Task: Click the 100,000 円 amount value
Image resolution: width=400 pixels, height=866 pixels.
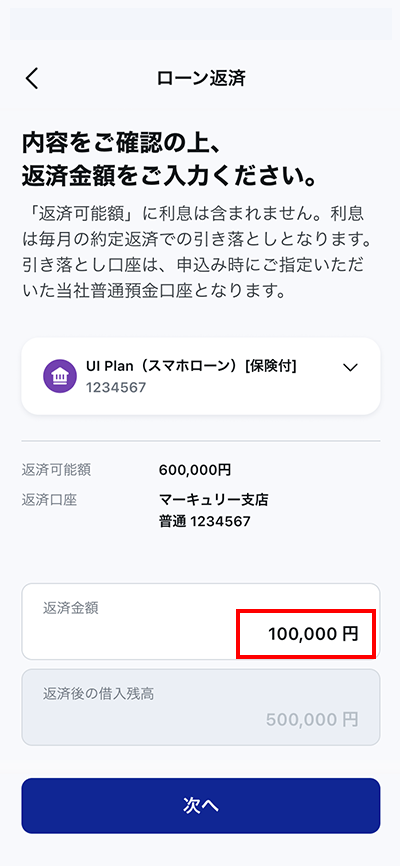Action: coord(313,634)
